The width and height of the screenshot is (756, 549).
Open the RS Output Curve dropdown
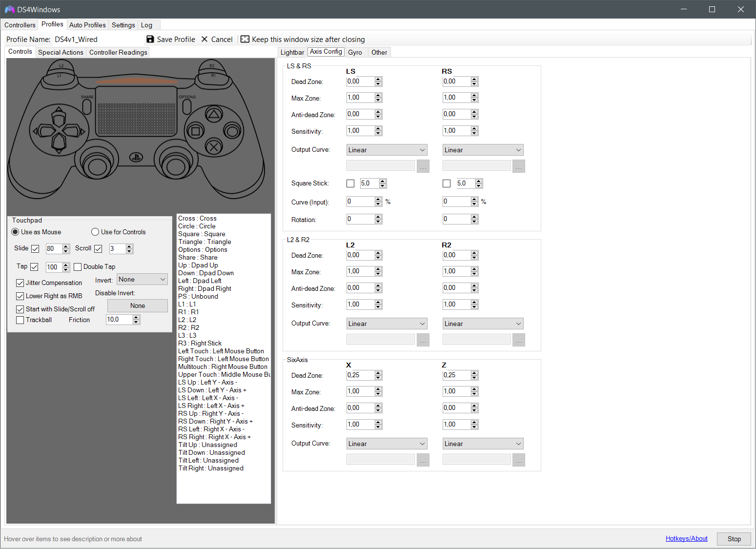pos(483,150)
